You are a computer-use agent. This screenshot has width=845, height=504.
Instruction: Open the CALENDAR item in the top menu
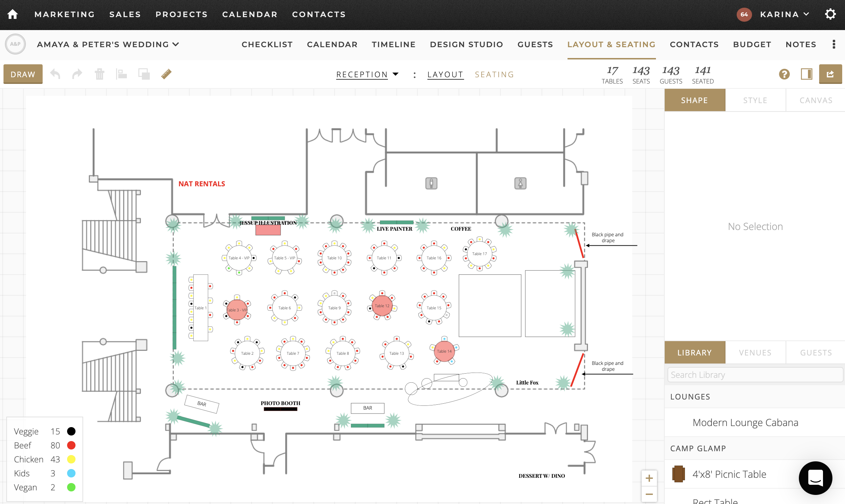pyautogui.click(x=249, y=14)
